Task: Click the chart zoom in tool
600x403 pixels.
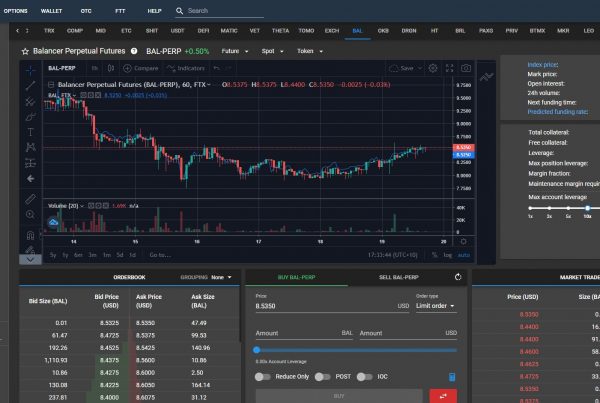Action: [x=30, y=214]
